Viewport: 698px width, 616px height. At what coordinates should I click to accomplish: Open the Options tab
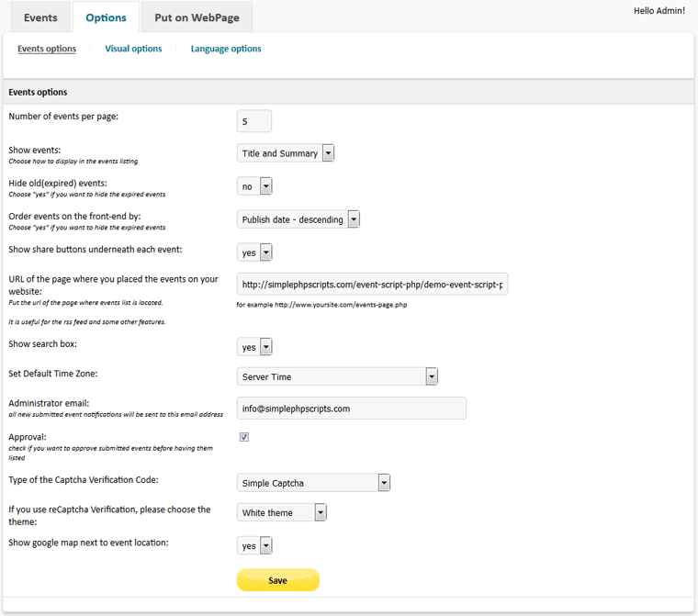[x=106, y=17]
